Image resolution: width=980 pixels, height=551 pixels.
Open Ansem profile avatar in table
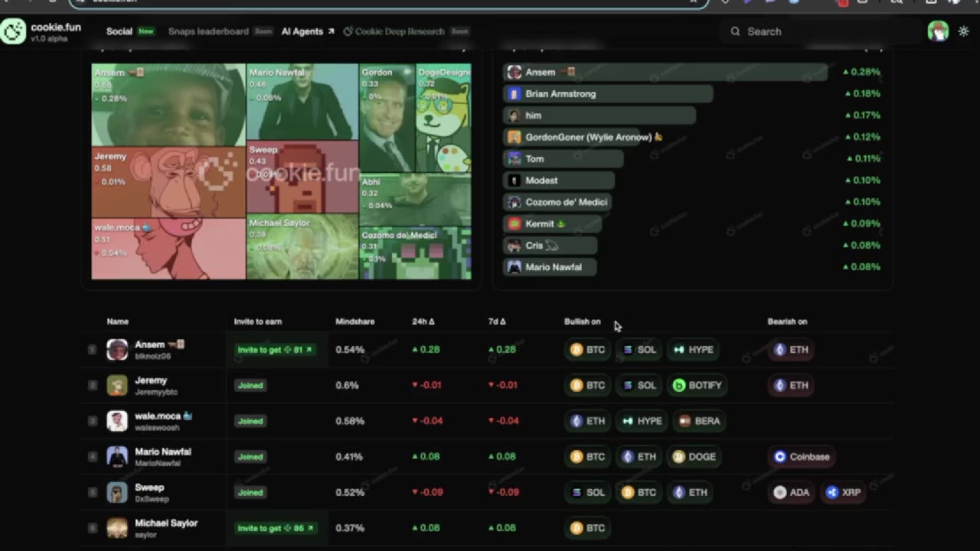[117, 350]
